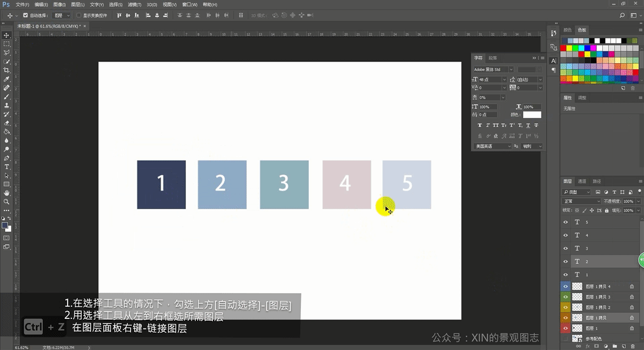The width and height of the screenshot is (644, 350).
Task: Open the 滤镜(T) menu
Action: tap(134, 5)
